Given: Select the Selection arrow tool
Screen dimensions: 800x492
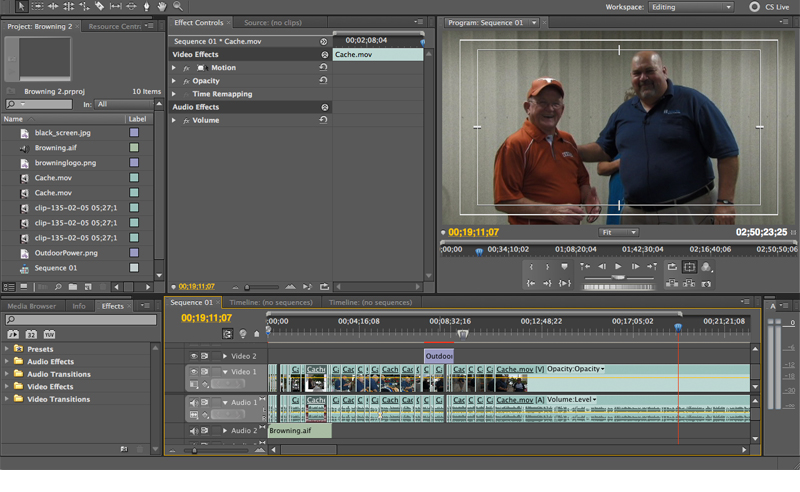Looking at the screenshot, I should pyautogui.click(x=21, y=6).
